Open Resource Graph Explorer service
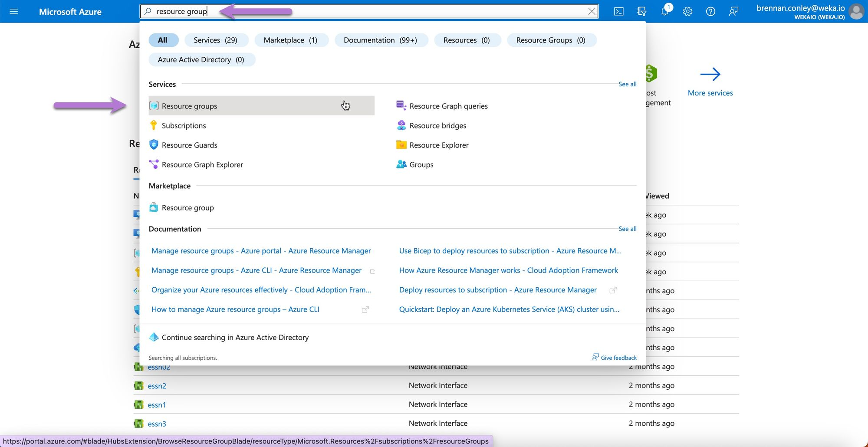Viewport: 868px width, 447px height. click(x=202, y=164)
